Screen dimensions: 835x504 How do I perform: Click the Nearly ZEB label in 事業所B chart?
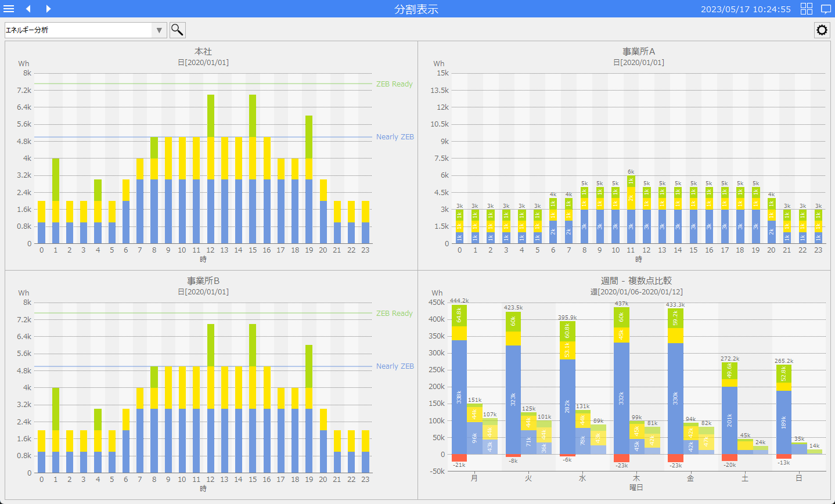[395, 366]
